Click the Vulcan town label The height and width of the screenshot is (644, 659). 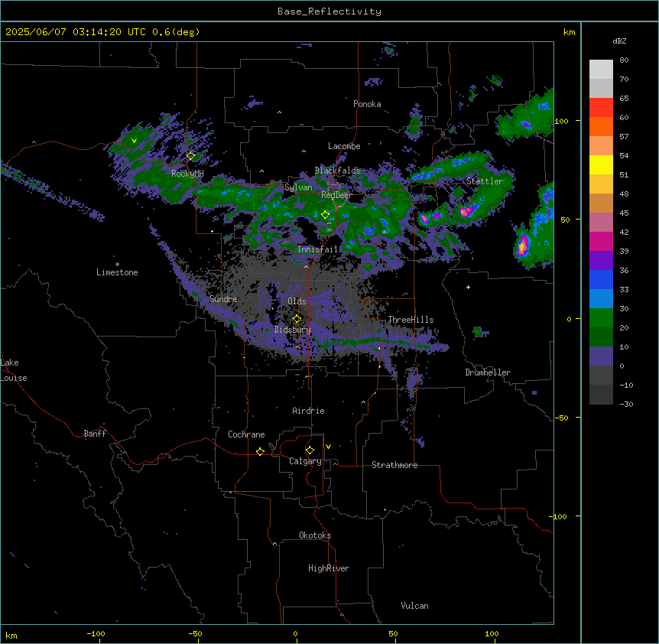click(414, 606)
